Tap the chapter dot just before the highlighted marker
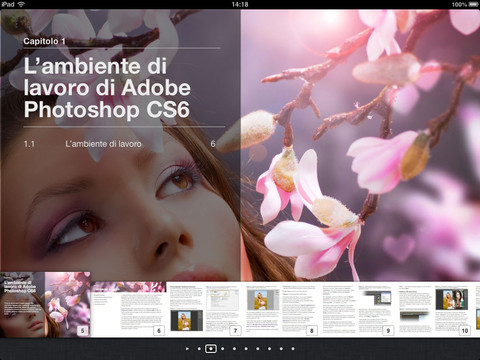 tap(199, 349)
